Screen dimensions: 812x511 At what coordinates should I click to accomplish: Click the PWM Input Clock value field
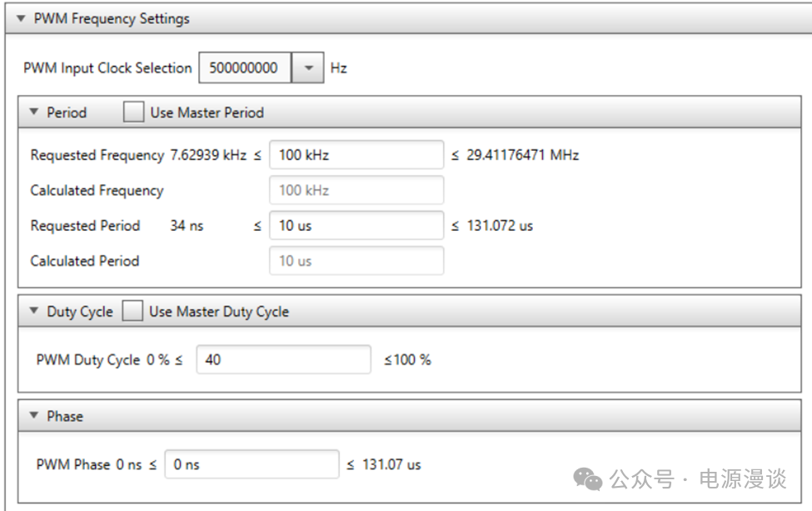[x=245, y=68]
